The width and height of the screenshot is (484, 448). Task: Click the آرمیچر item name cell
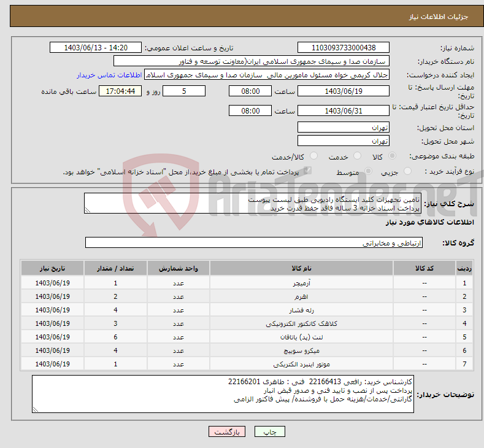pyautogui.click(x=301, y=283)
